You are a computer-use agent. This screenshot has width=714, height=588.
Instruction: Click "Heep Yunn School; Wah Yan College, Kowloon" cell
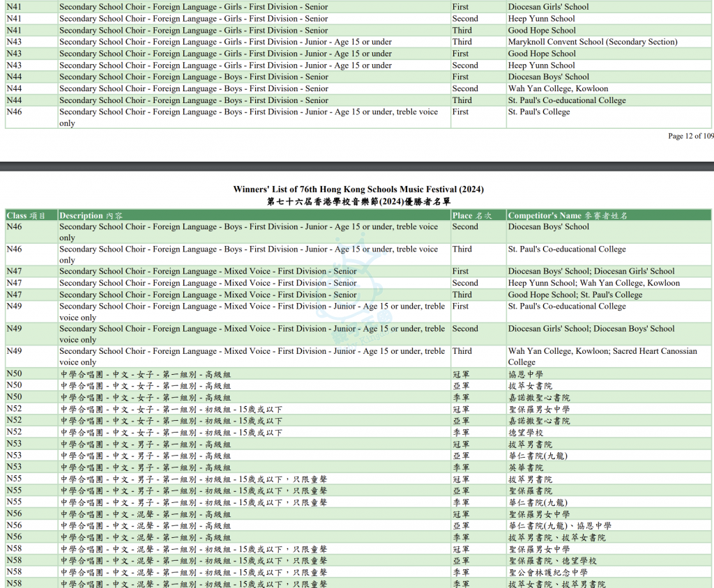594,283
